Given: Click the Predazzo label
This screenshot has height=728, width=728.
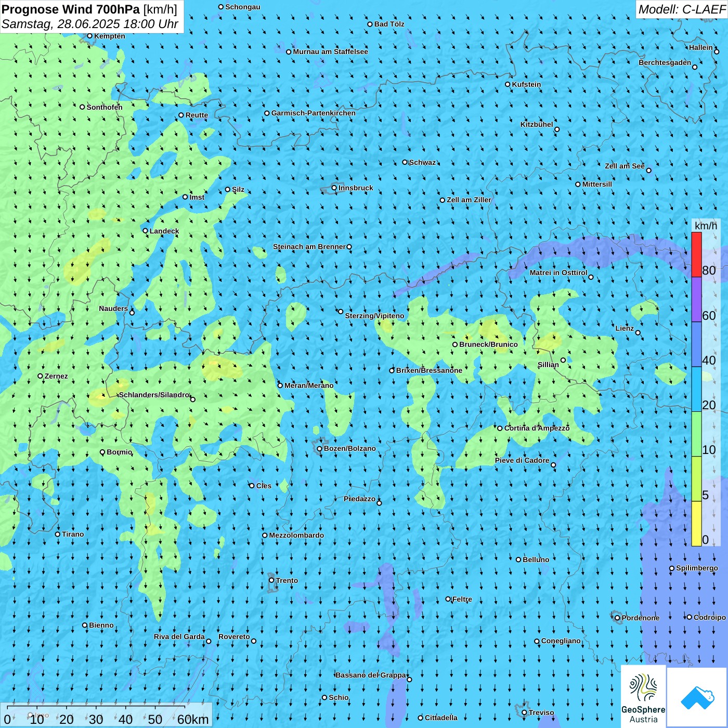Looking at the screenshot, I should 359,499.
